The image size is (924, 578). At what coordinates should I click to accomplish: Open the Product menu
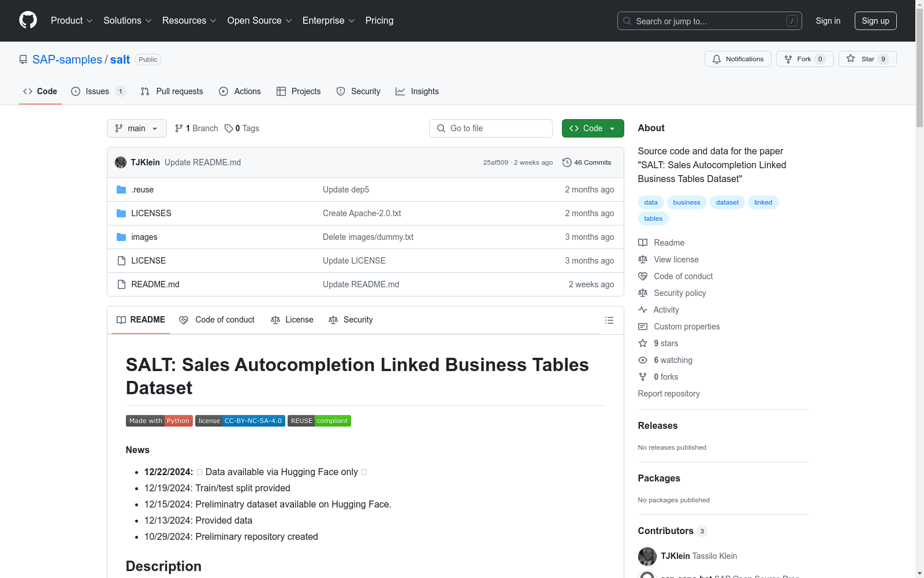pyautogui.click(x=72, y=21)
